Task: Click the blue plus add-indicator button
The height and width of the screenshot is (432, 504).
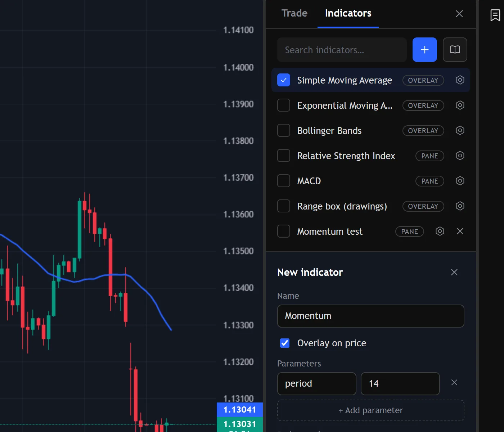Action: pyautogui.click(x=424, y=50)
